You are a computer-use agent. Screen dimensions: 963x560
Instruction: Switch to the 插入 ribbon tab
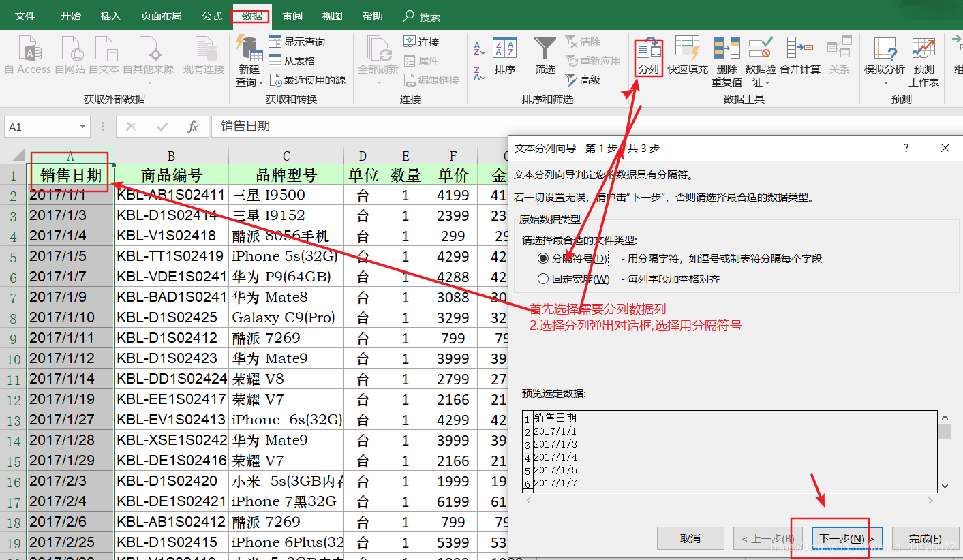coord(110,16)
